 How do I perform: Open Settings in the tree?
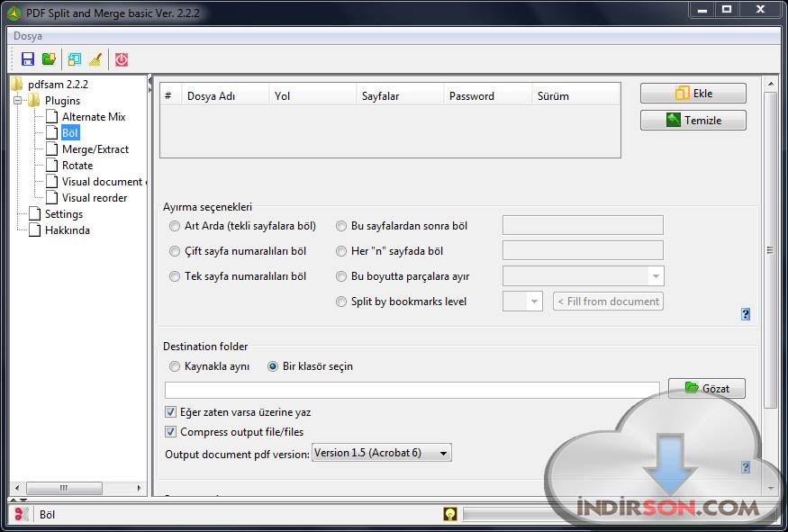pyautogui.click(x=64, y=214)
